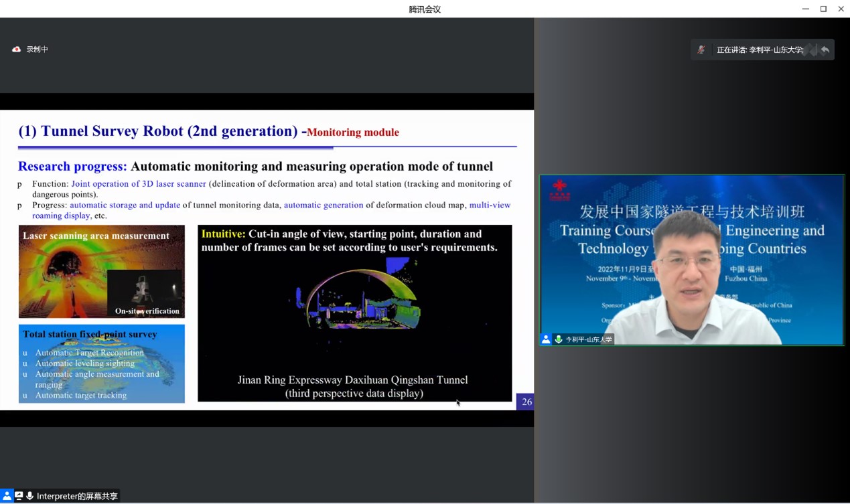Click the curved arrow icon in speaker bar
Viewport: 850px width, 504px height.
tap(825, 50)
